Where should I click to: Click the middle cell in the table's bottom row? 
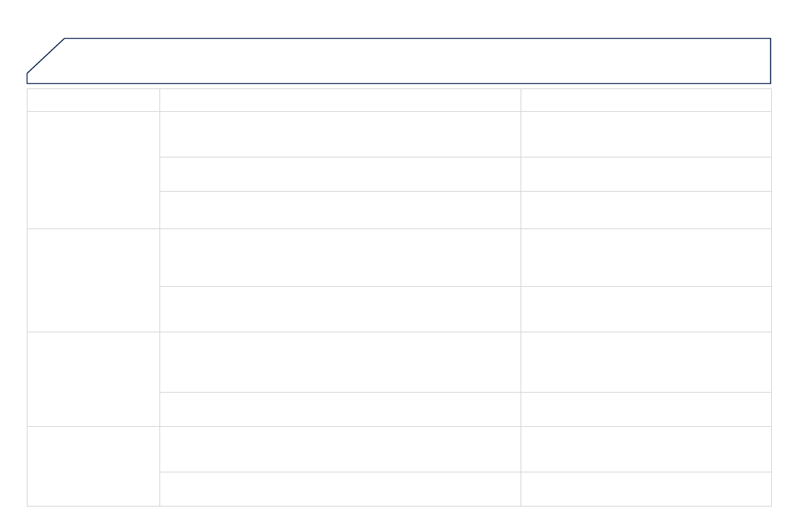[340, 488]
